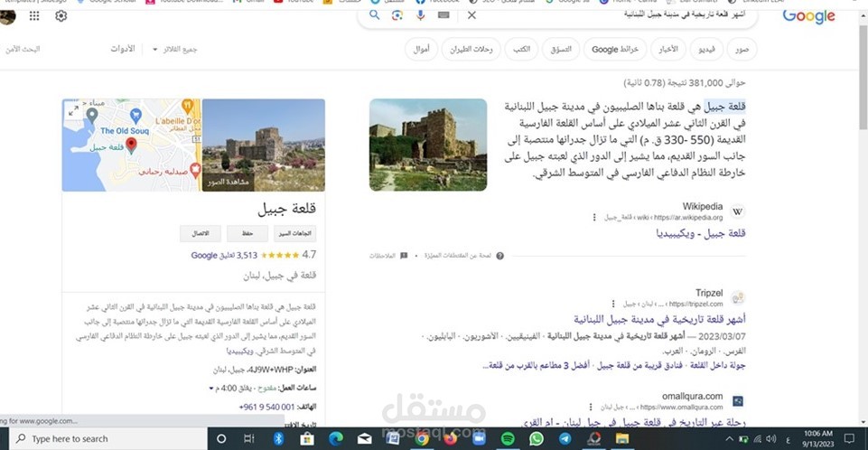Click the حفظ save button

coord(247,233)
